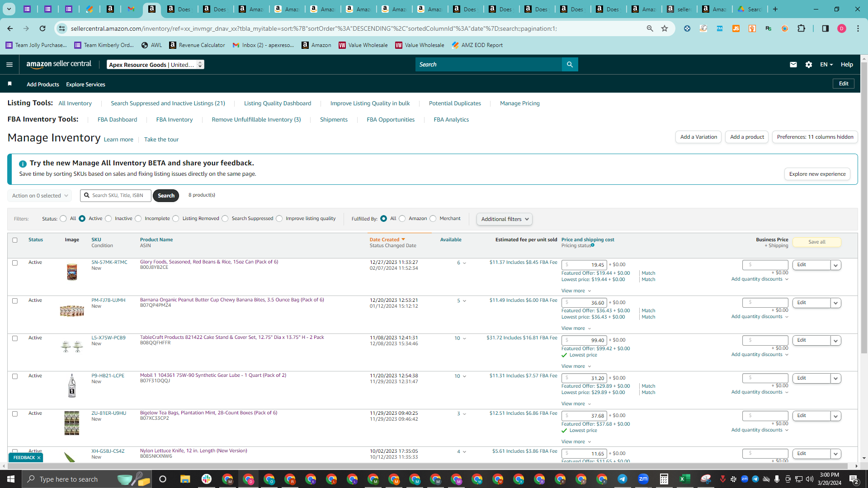Image resolution: width=868 pixels, height=488 pixels.
Task: Go to Shipments
Action: point(334,120)
